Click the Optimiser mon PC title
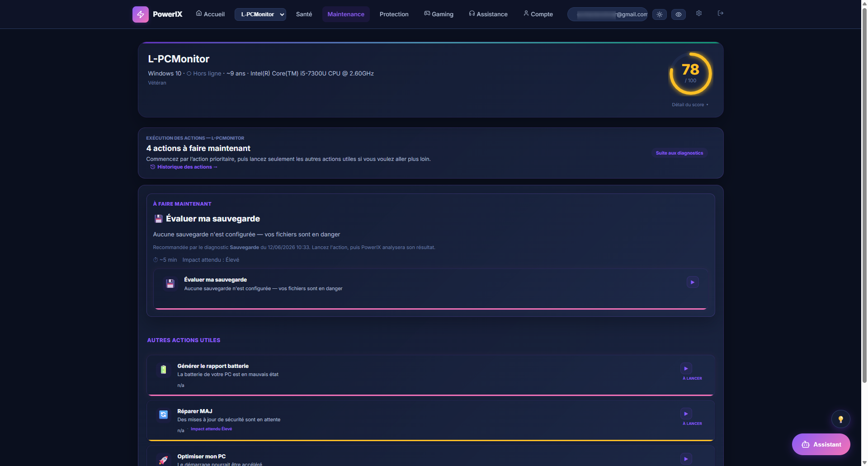 [201, 457]
